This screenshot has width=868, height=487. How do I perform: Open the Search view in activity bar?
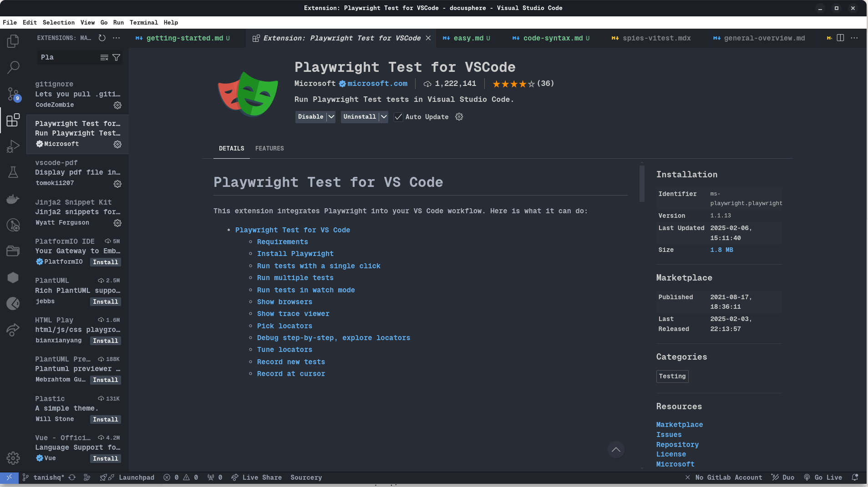point(13,67)
